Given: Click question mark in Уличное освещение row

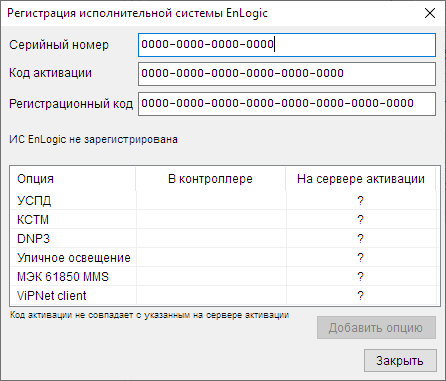Looking at the screenshot, I should 360,258.
